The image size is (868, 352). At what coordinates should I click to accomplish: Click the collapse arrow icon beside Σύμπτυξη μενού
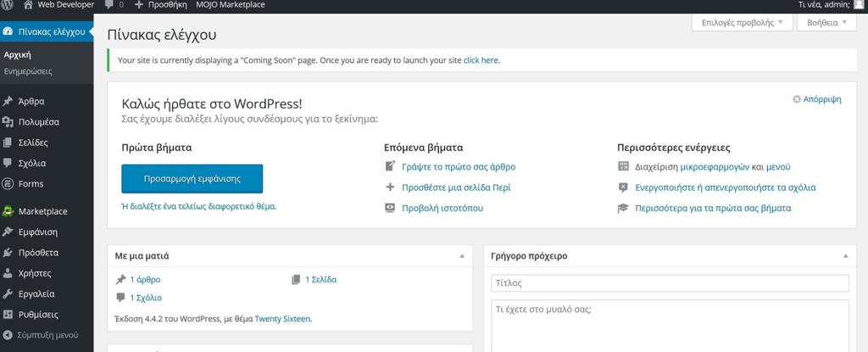coord(8,335)
